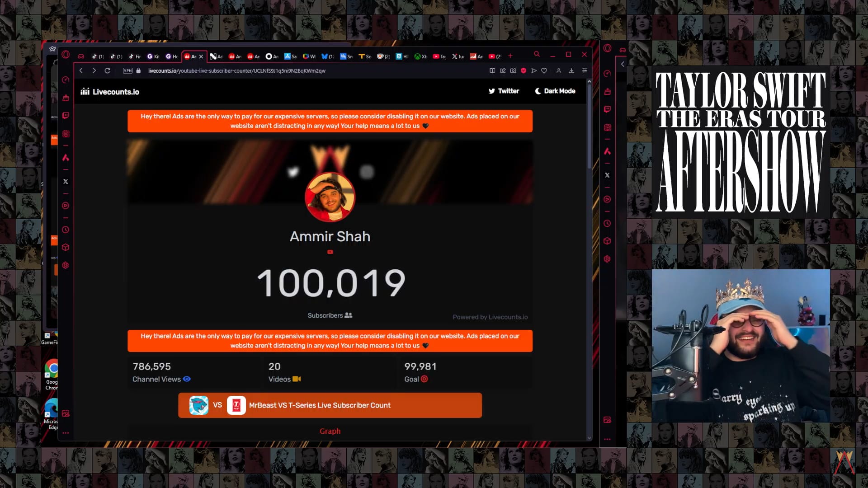Screen dimensions: 868x488
Task: Open GX Corner gamepad icon in front window
Action: 81,56
